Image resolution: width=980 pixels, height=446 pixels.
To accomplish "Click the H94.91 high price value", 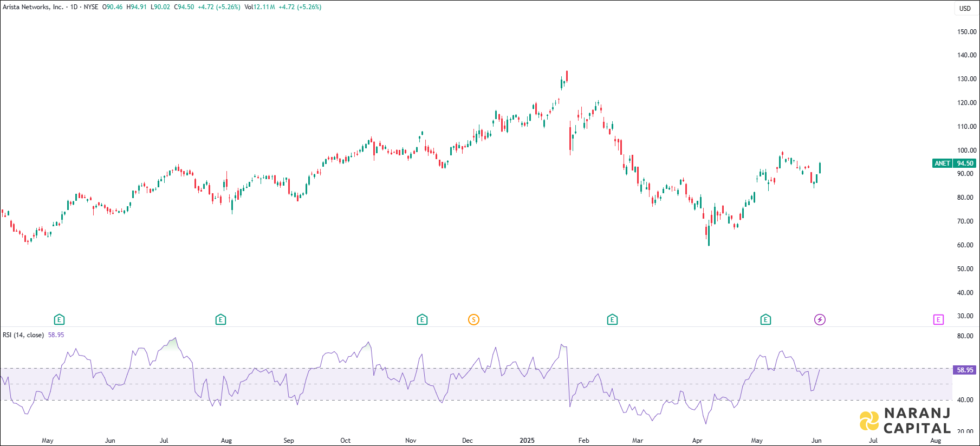I will [137, 7].
